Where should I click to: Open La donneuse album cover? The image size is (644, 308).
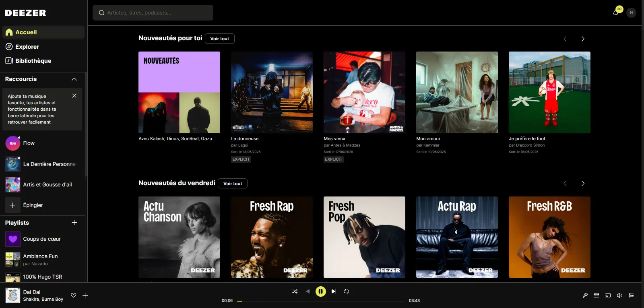pyautogui.click(x=272, y=92)
